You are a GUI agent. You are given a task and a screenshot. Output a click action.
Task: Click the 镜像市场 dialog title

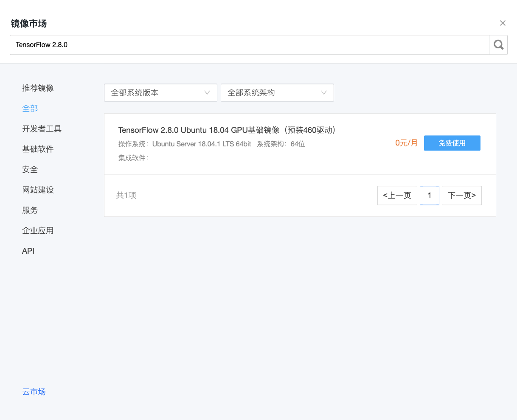(x=29, y=23)
